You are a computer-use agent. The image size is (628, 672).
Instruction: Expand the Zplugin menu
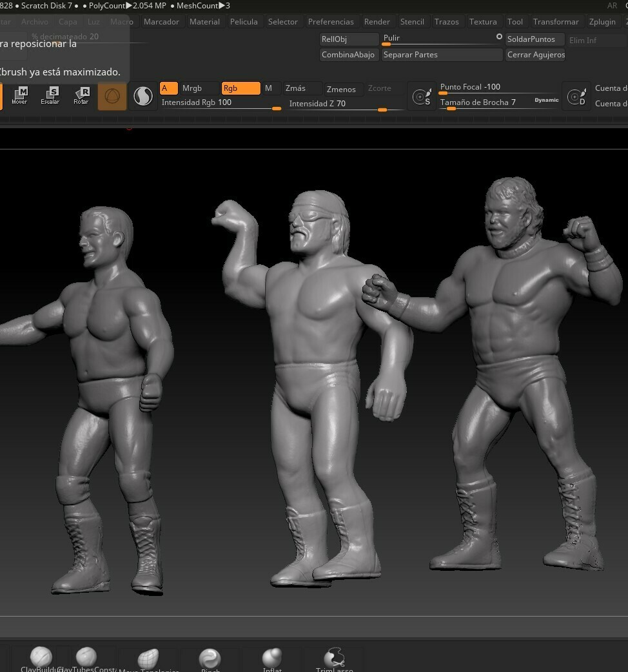pos(602,22)
